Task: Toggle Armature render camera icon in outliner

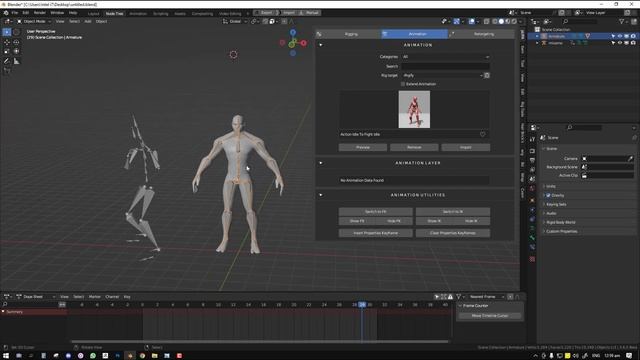Action: (x=633, y=36)
